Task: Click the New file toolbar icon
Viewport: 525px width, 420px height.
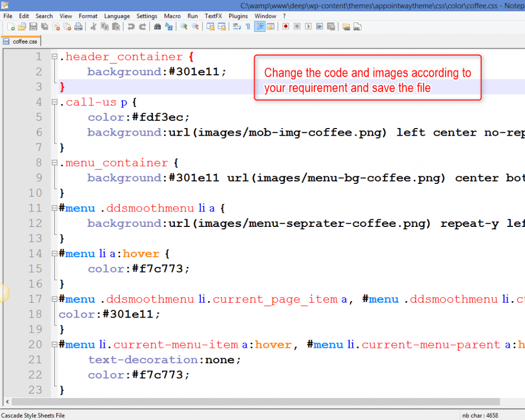Action: click(x=11, y=26)
